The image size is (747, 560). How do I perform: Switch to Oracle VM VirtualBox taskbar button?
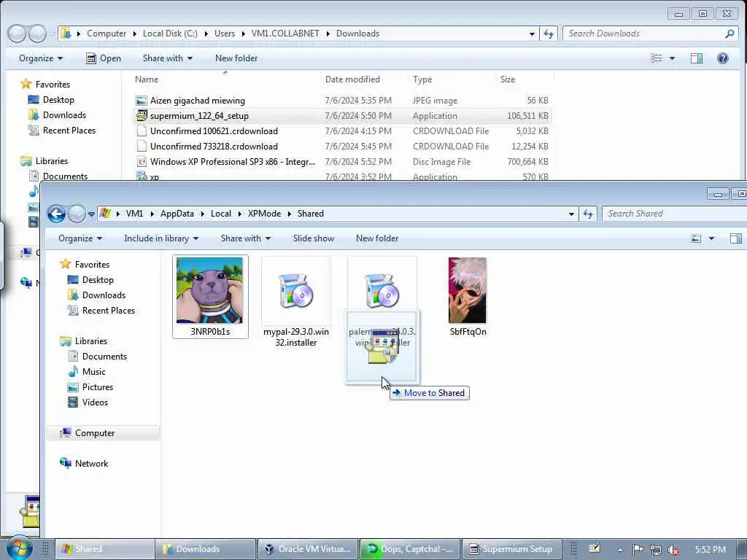click(x=309, y=549)
